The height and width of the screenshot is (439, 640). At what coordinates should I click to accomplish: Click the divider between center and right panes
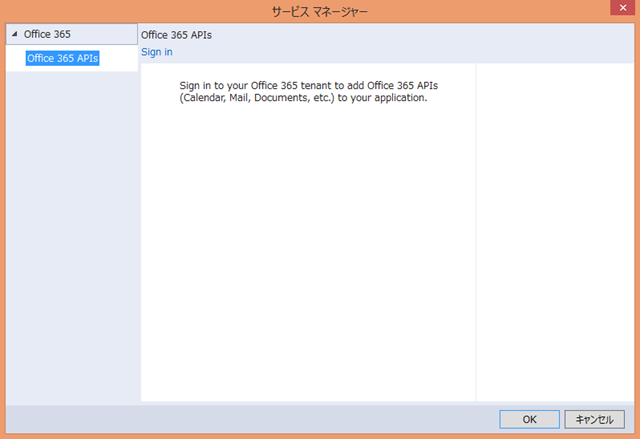(x=476, y=230)
